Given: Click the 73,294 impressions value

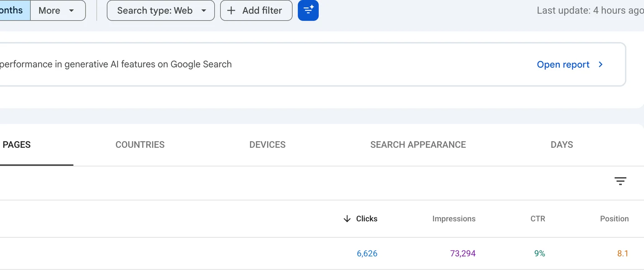Looking at the screenshot, I should pos(463,254).
